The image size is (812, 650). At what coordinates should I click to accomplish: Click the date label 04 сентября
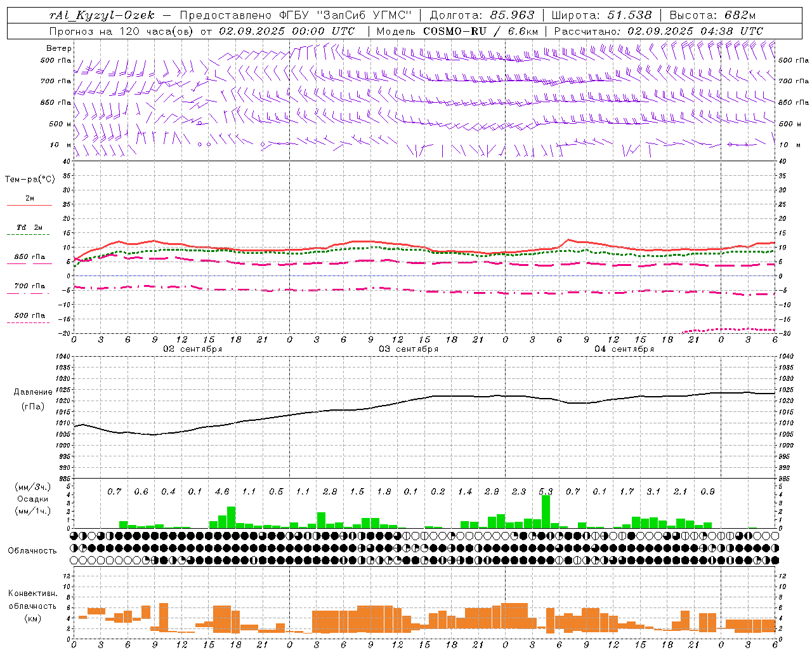624,349
